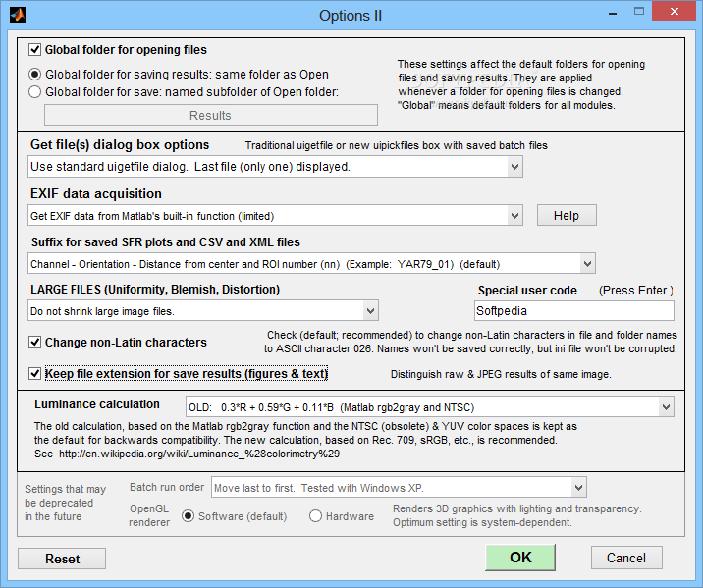Image resolution: width=703 pixels, height=588 pixels.
Task: Click 'Distinguish raw & JPEG results' text
Action: coord(501,374)
